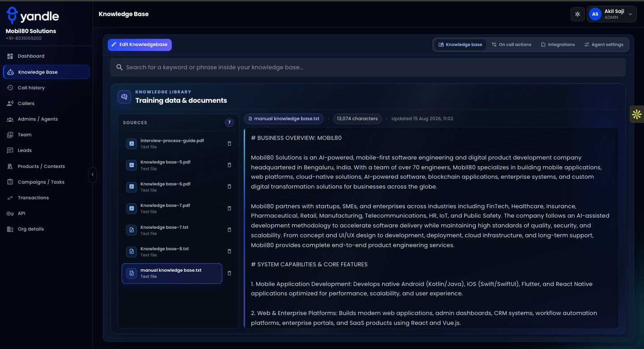
Task: Remove Knowledge base-7.txt via trash icon
Action: click(229, 230)
